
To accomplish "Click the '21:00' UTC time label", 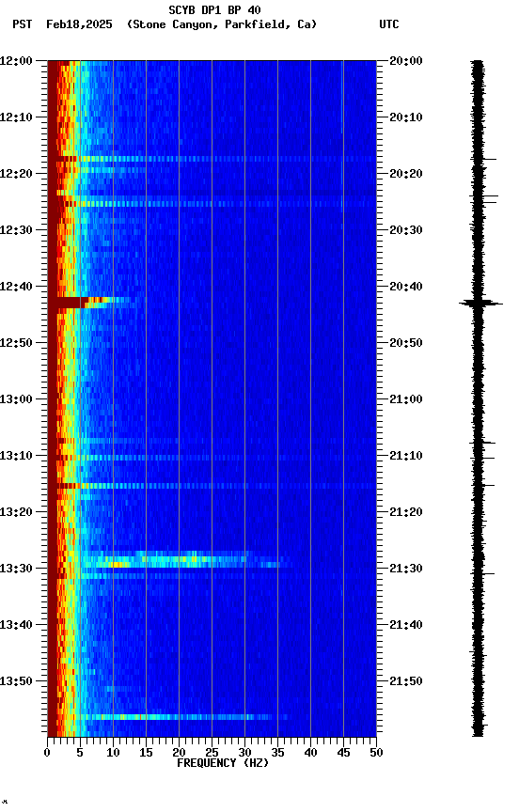I will click(406, 399).
